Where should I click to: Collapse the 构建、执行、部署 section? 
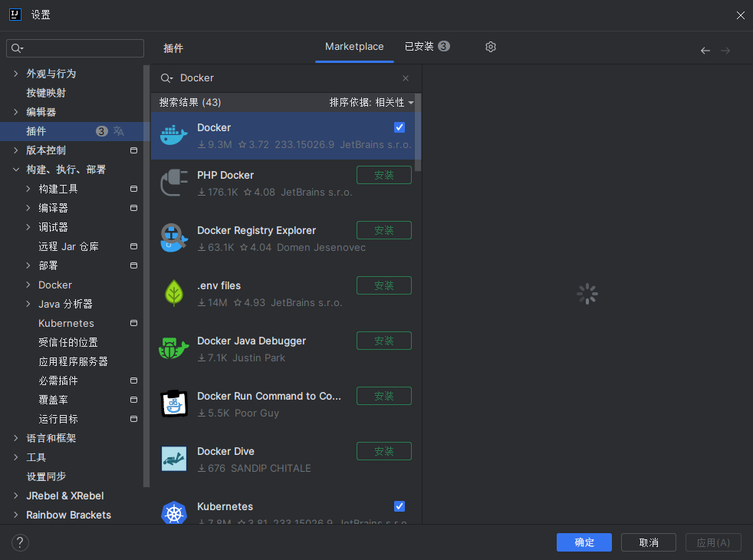click(16, 170)
